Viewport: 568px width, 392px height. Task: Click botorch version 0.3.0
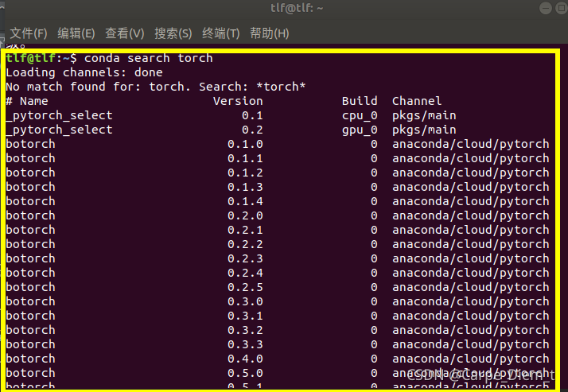click(245, 301)
